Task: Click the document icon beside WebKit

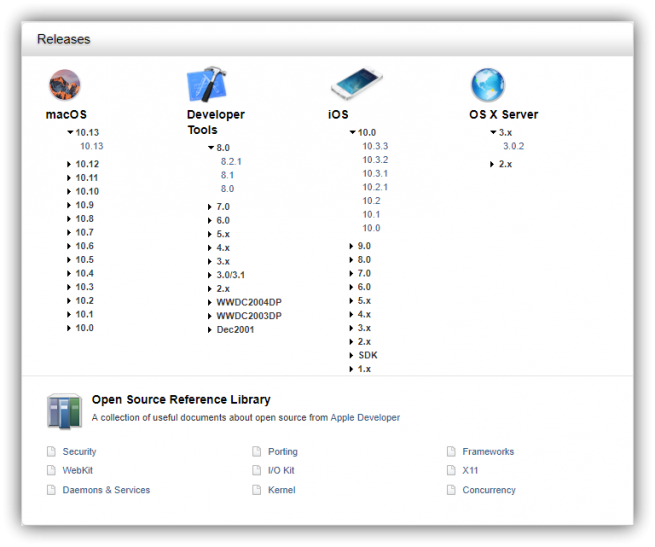Action: [x=51, y=470]
